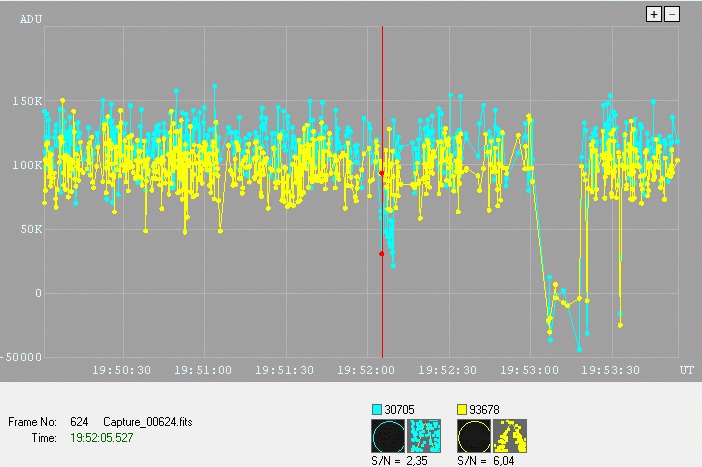Click the ADU axis label
Image resolution: width=702 pixels, height=467 pixels.
click(x=31, y=17)
